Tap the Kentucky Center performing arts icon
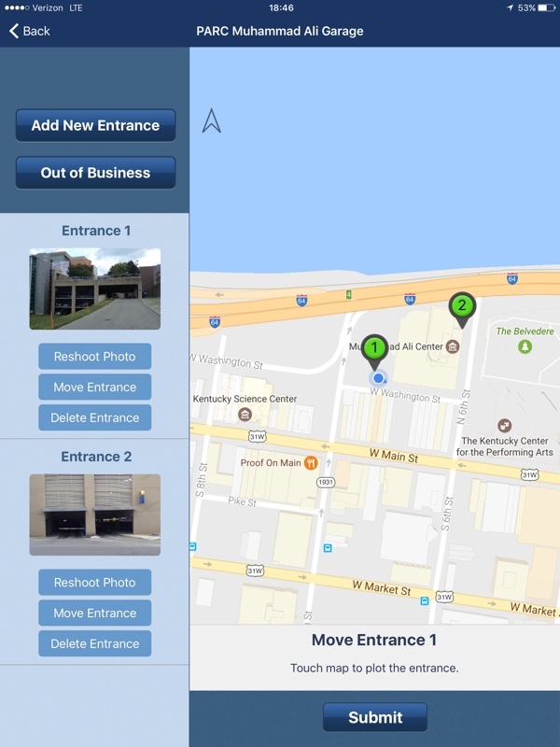Viewport: 560px width, 747px height. point(504,425)
